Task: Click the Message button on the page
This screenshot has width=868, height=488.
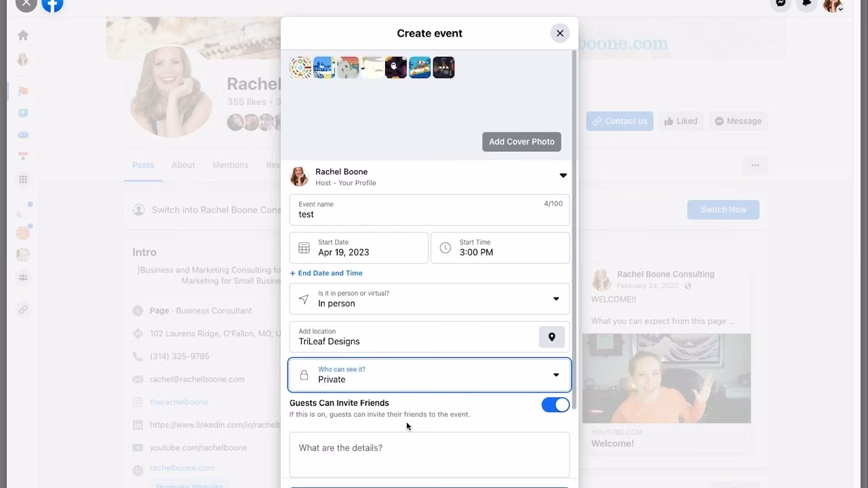Action: coord(738,121)
